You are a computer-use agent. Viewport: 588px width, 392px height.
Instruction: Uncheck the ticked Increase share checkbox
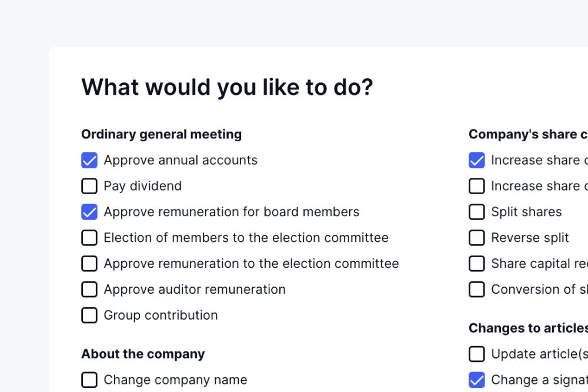click(477, 160)
